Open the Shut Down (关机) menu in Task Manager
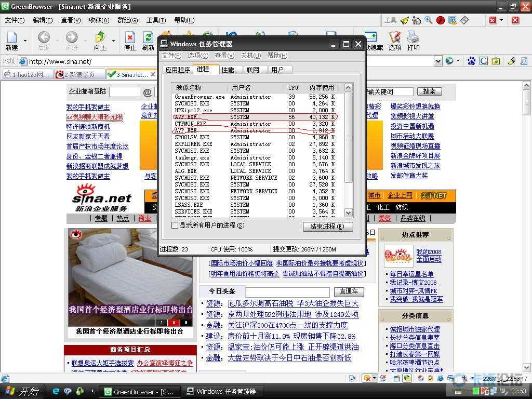 (251, 55)
